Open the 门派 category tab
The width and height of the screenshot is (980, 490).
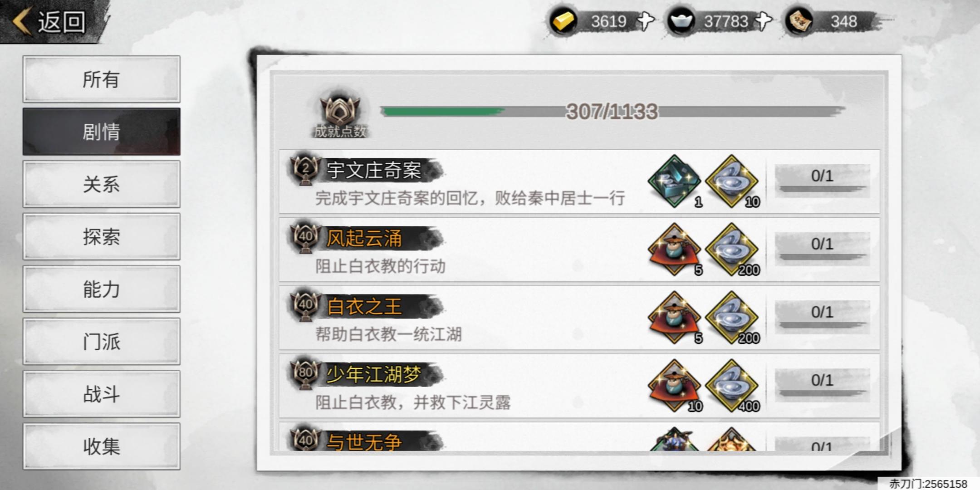pos(102,341)
